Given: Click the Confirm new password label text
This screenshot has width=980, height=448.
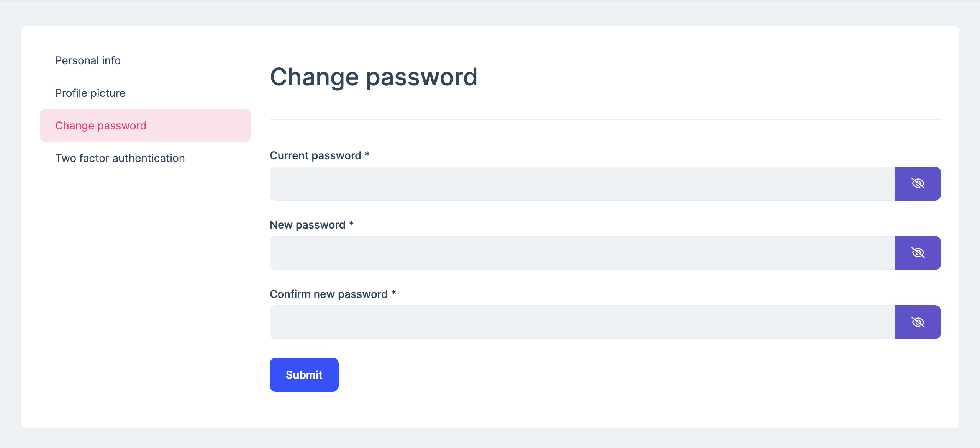Looking at the screenshot, I should pyautogui.click(x=328, y=294).
